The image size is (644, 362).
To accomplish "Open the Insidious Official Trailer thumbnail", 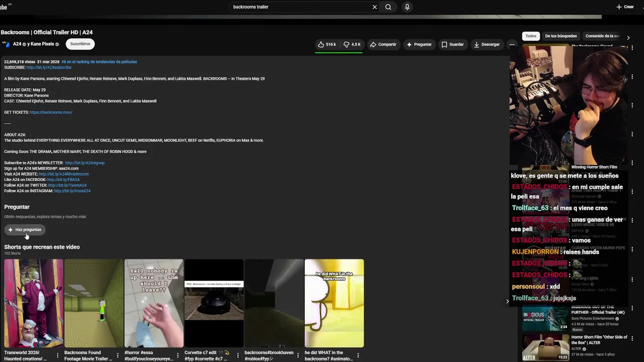I will click(545, 318).
